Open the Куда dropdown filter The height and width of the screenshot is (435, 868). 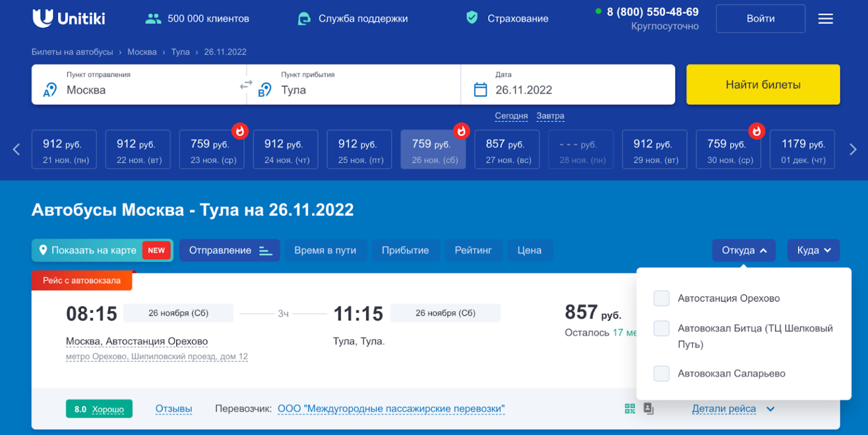coord(813,250)
